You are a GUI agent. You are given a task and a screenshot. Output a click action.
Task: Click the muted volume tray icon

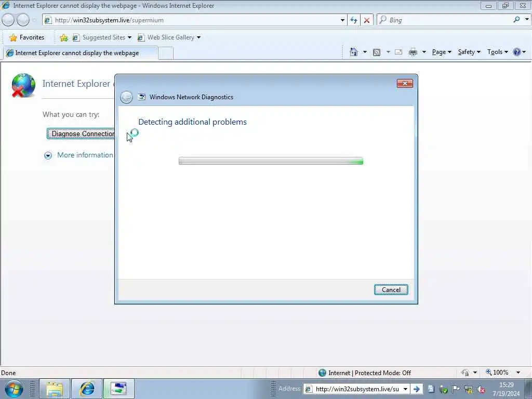pyautogui.click(x=481, y=390)
